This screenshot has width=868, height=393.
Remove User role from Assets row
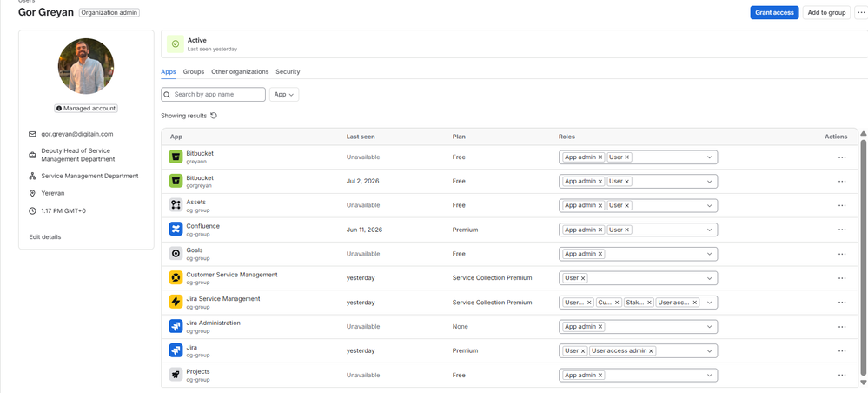tap(626, 206)
